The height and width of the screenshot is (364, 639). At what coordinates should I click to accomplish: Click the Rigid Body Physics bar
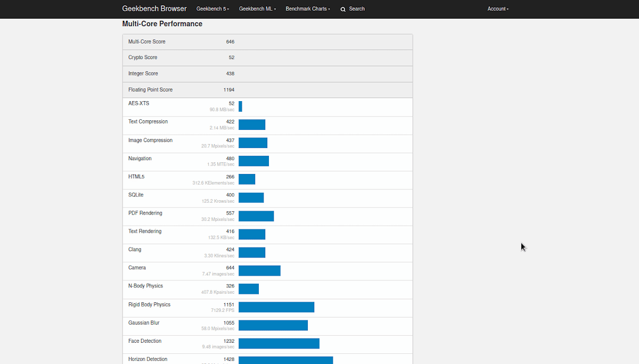tap(276, 307)
